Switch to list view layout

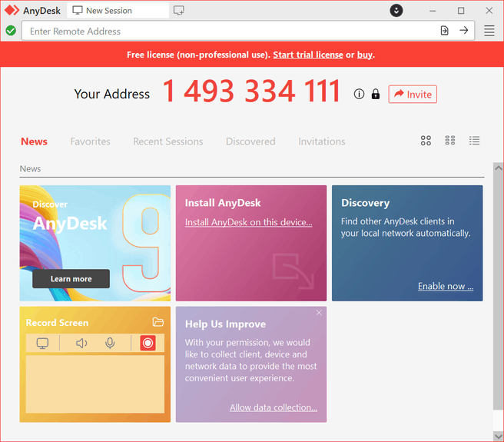pos(474,141)
